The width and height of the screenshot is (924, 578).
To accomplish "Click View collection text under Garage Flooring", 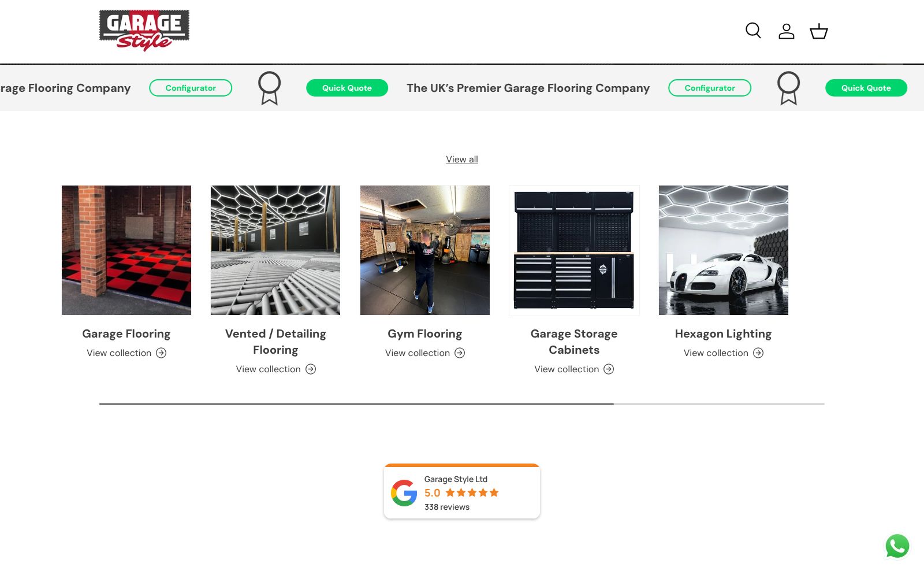I will tap(119, 353).
